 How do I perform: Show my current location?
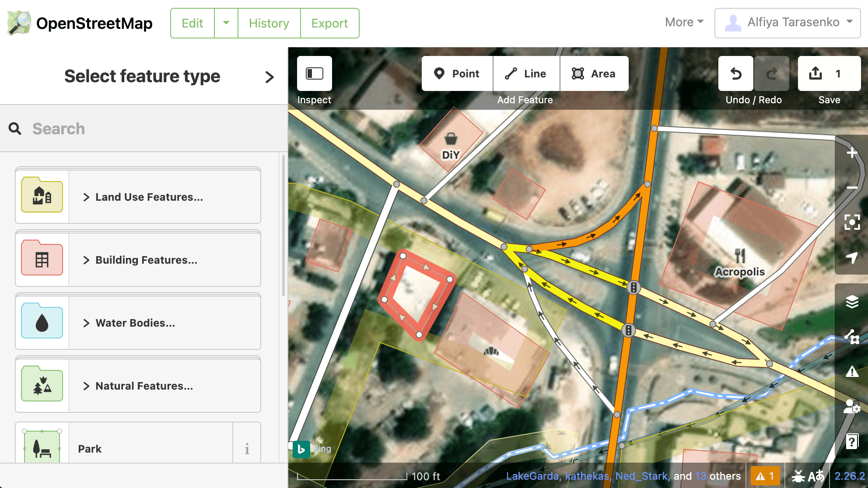(852, 257)
